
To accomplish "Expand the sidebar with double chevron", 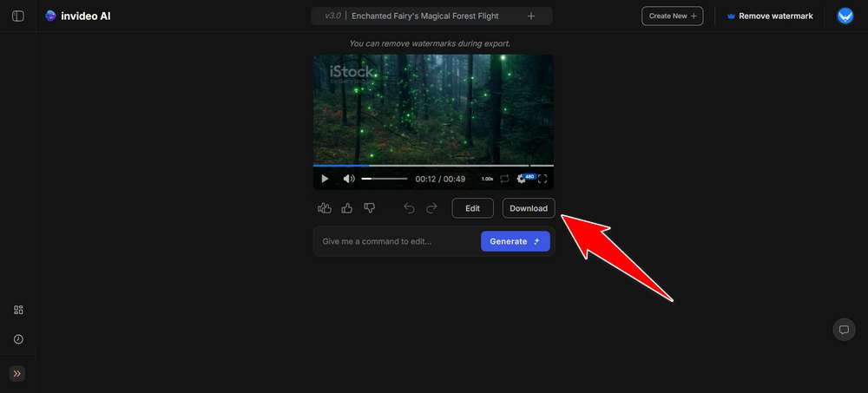I will click(x=17, y=374).
